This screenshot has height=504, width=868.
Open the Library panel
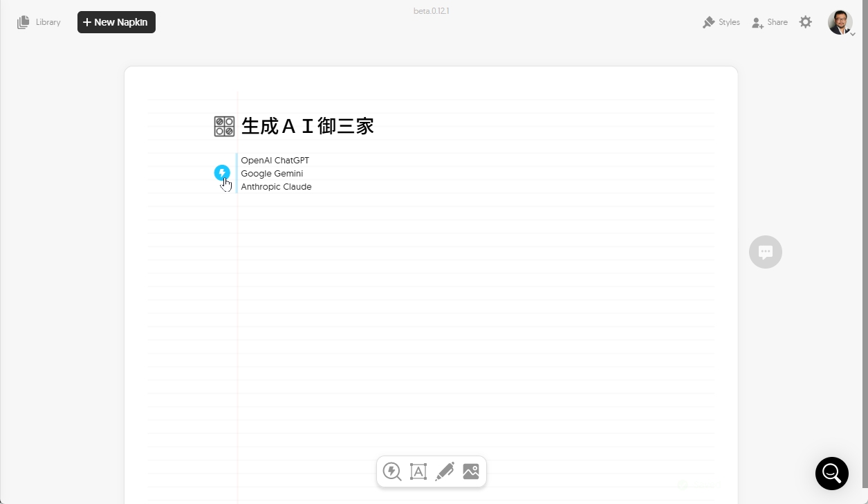[x=39, y=22]
